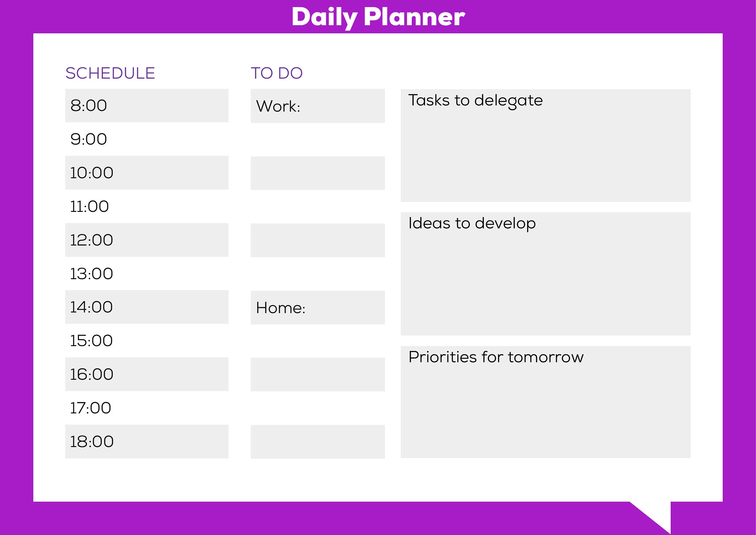This screenshot has width=756, height=535.
Task: Click the Work: to-do field
Action: coord(318,106)
